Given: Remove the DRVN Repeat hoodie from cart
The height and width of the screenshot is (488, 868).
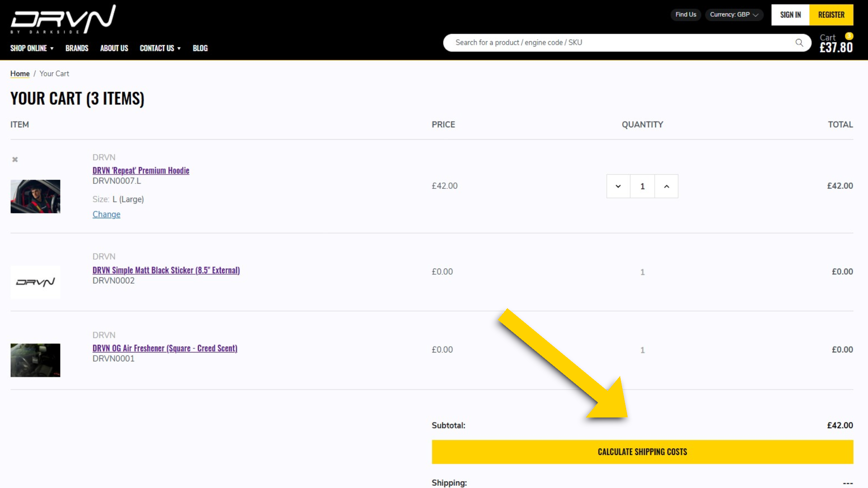Looking at the screenshot, I should click(15, 160).
